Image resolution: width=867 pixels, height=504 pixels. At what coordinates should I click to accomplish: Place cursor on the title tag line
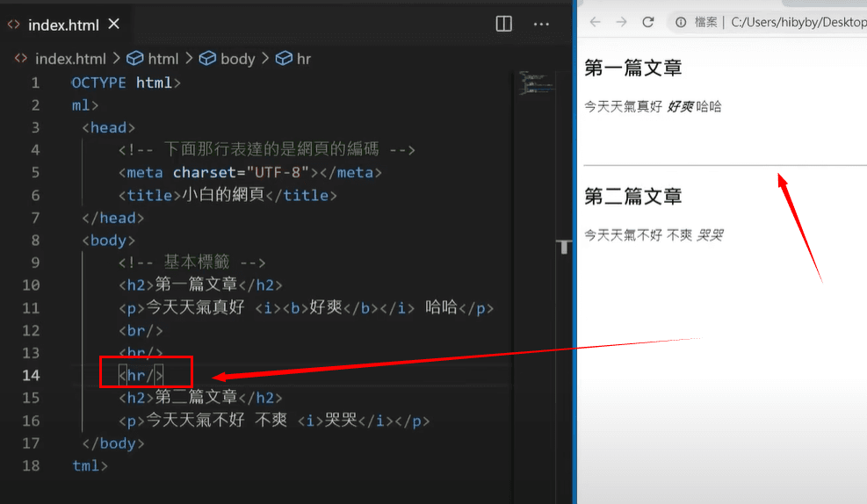tap(228, 195)
